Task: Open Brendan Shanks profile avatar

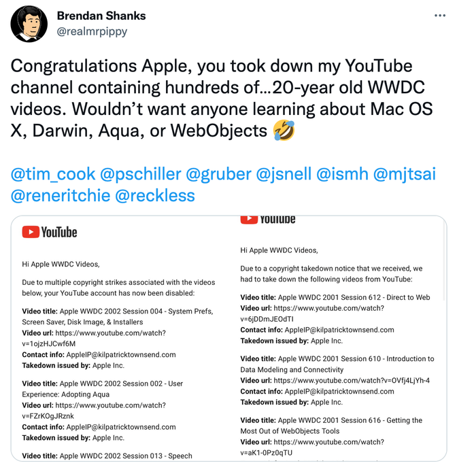Action: (x=29, y=23)
